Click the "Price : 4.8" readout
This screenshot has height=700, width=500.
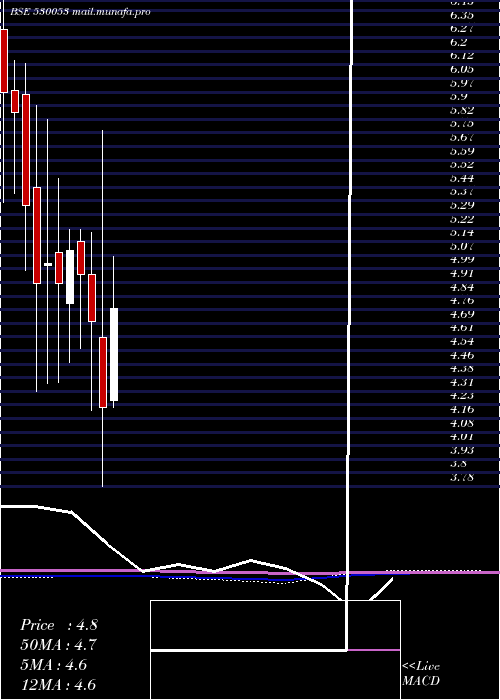59,625
